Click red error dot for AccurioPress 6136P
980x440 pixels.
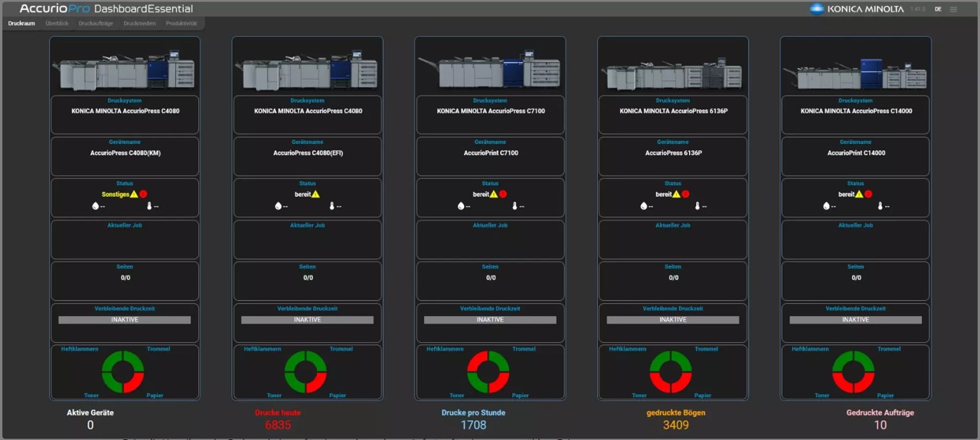(686, 194)
